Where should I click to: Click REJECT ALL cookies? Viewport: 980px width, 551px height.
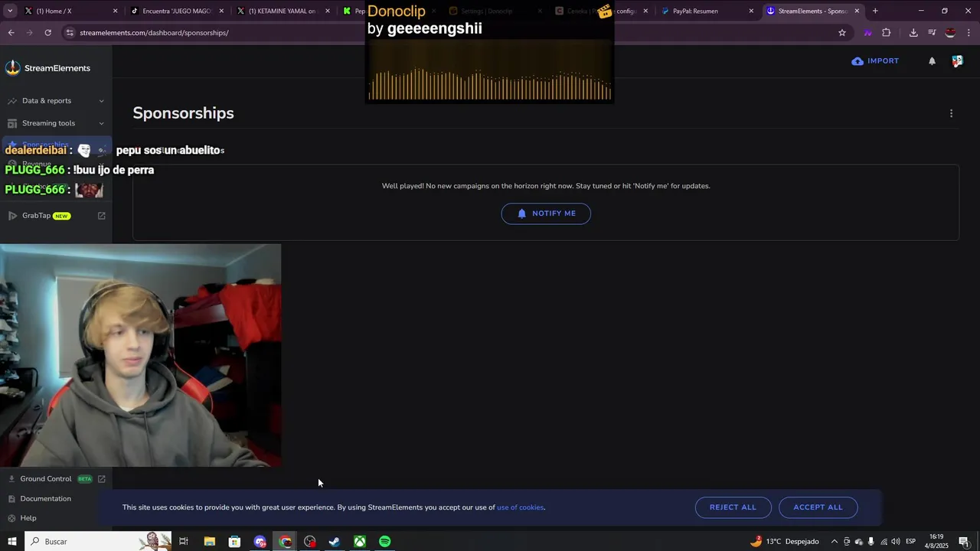coord(733,507)
